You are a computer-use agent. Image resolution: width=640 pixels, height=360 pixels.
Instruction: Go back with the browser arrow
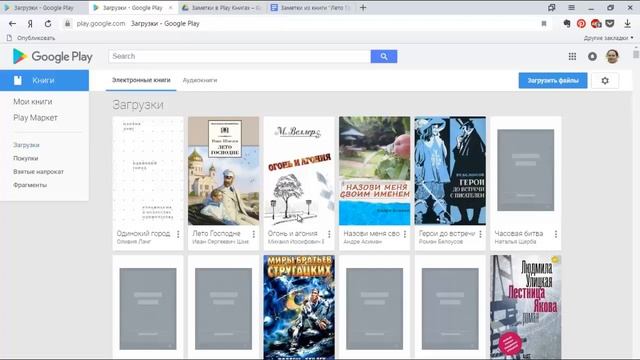(x=12, y=24)
